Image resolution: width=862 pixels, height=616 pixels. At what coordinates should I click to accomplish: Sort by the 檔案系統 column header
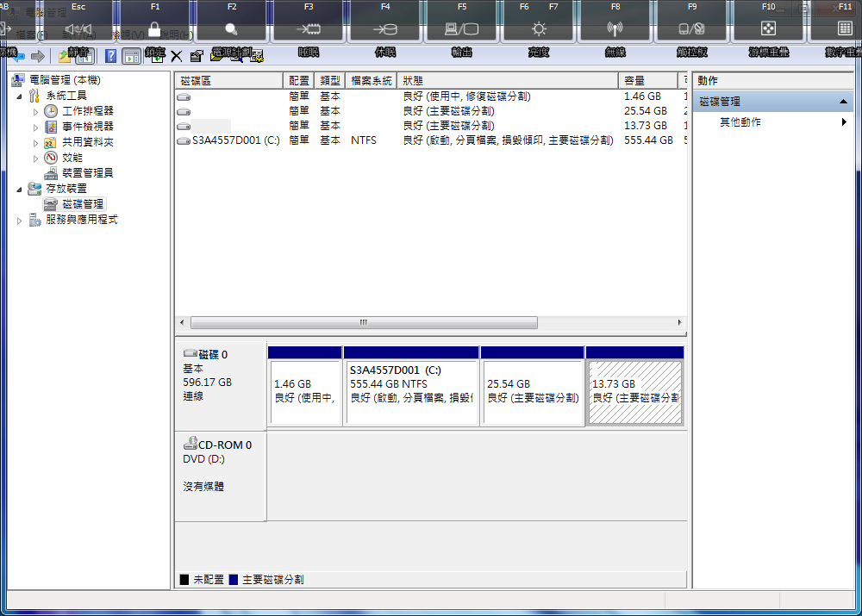(x=371, y=81)
